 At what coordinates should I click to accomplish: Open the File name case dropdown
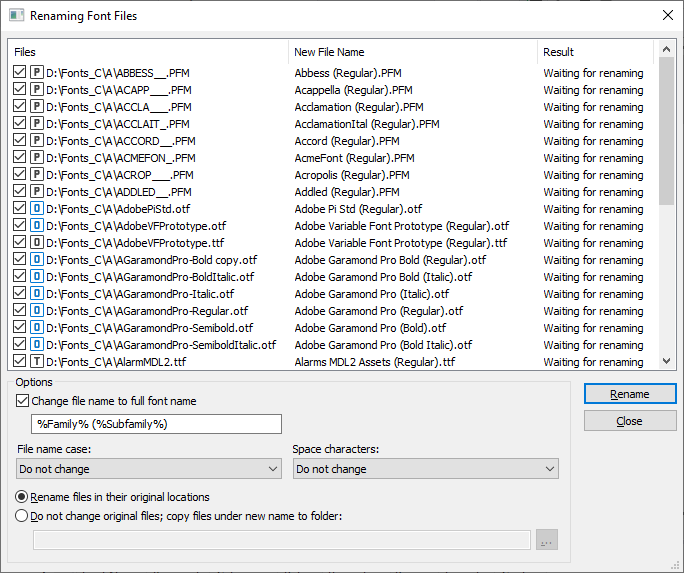[x=149, y=469]
